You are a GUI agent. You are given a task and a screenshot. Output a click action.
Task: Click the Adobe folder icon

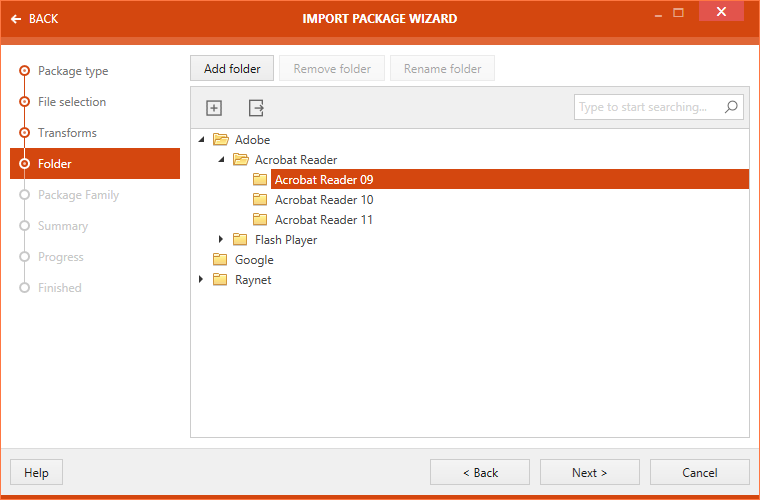(x=221, y=140)
